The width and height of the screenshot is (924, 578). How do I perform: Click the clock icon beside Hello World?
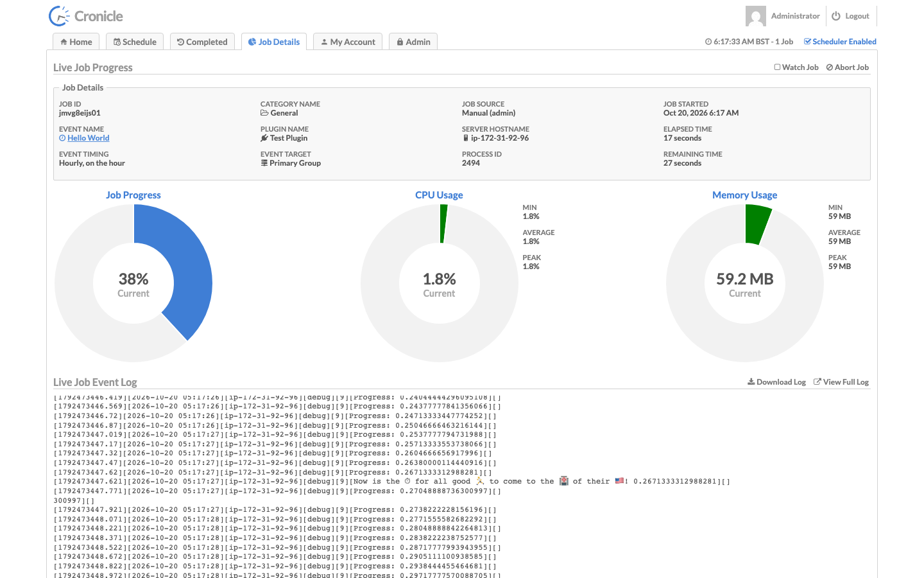62,138
